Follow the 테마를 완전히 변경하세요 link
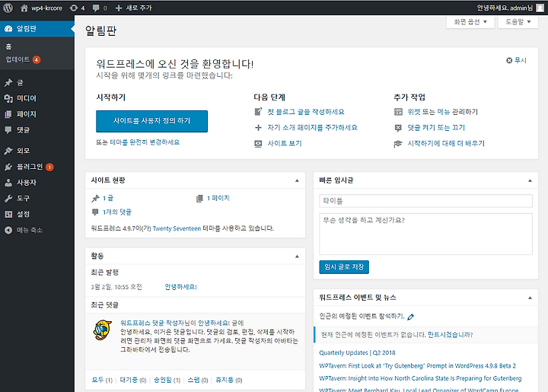The image size is (548, 392). click(145, 142)
